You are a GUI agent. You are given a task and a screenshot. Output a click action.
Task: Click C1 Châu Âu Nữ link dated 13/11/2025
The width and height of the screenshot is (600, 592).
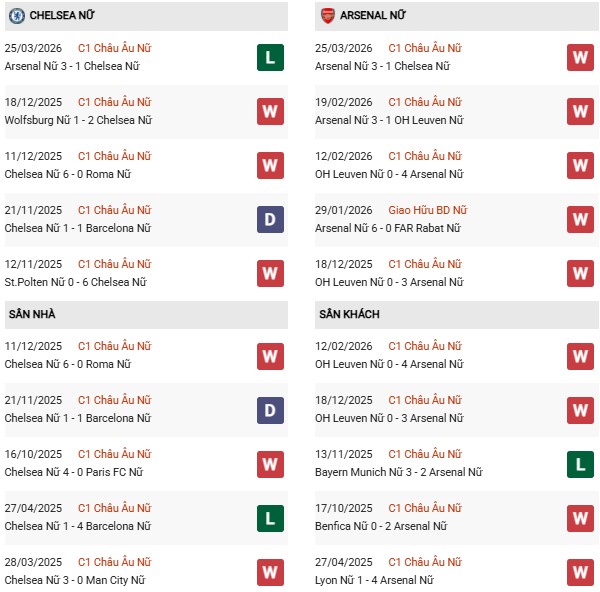click(425, 454)
